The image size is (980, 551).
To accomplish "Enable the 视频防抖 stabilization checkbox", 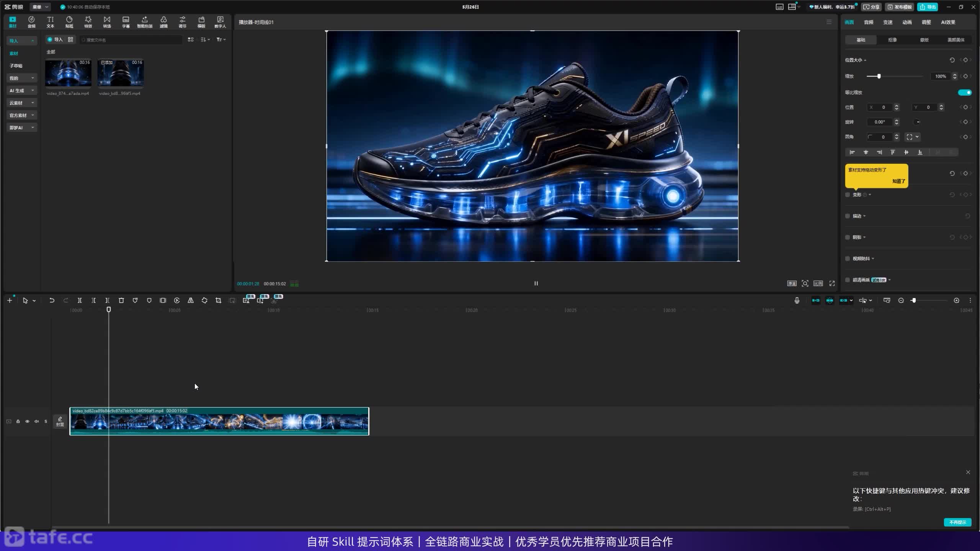I will pyautogui.click(x=848, y=259).
